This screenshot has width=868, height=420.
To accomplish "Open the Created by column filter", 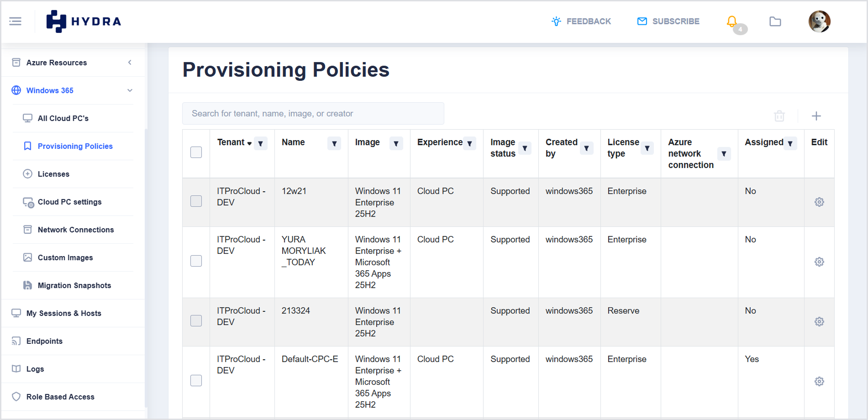I will 586,148.
